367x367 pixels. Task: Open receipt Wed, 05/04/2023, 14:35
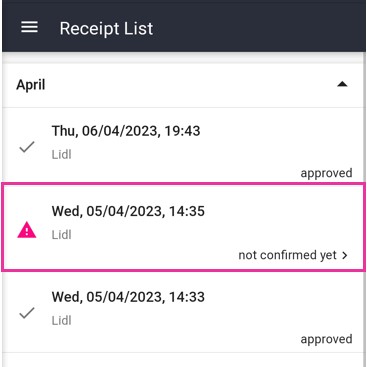[183, 227]
